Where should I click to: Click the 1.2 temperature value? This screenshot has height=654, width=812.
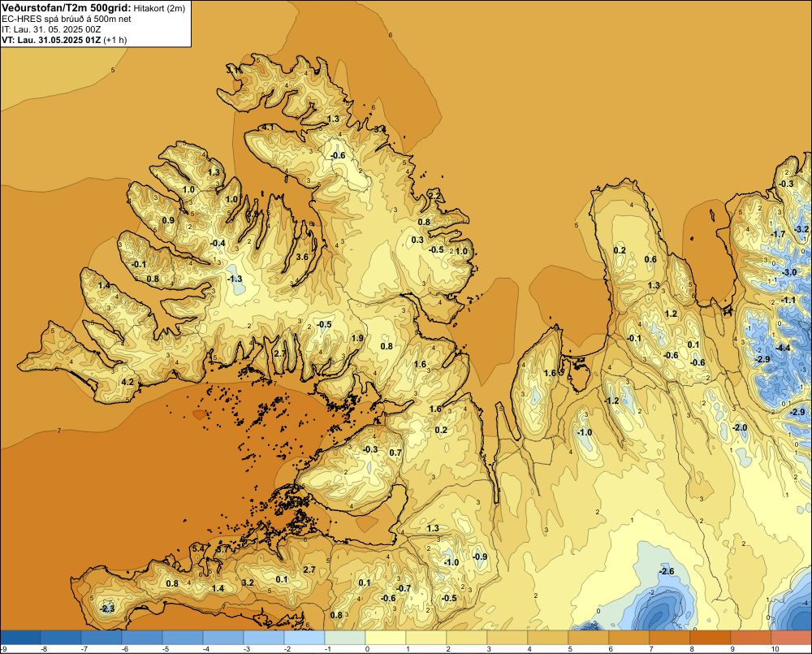(672, 314)
